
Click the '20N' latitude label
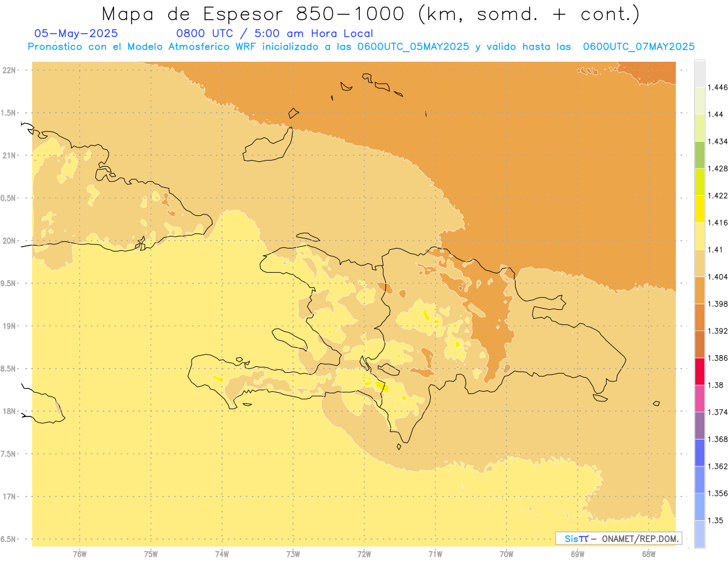[x=9, y=241]
